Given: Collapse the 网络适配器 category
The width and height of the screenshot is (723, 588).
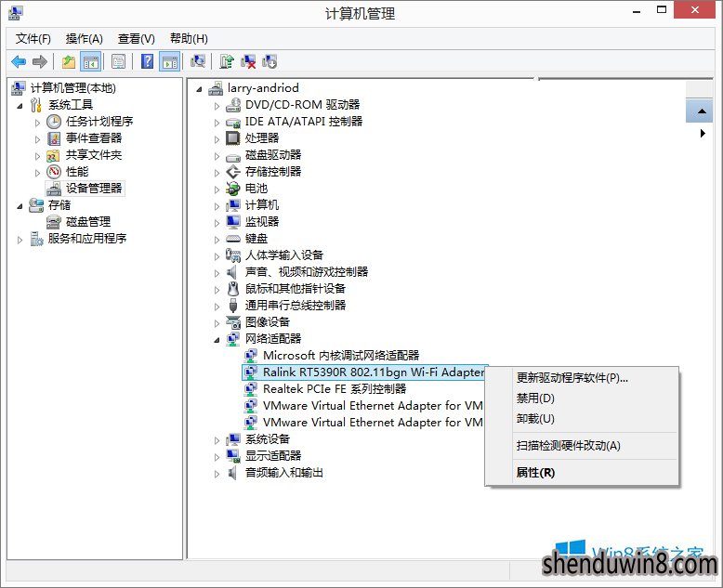Looking at the screenshot, I should coord(217,340).
